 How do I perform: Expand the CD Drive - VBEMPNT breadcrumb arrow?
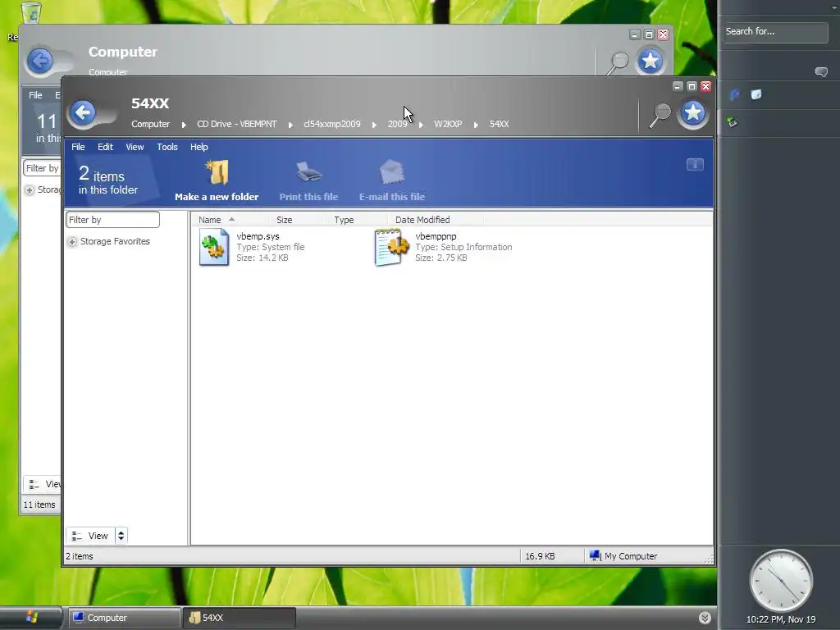290,125
